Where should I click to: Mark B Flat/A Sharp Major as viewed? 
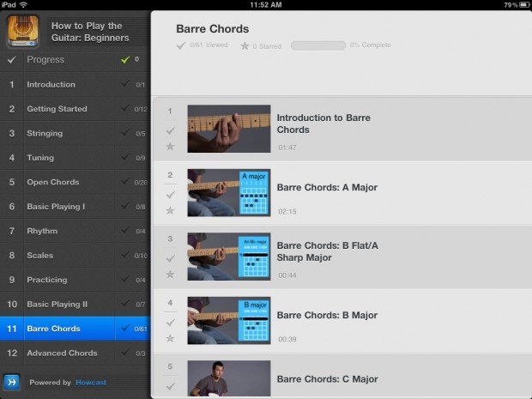pyautogui.click(x=170, y=258)
